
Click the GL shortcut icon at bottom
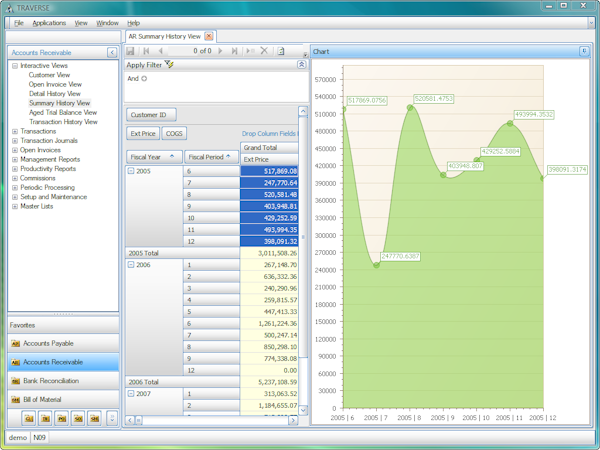[x=29, y=419]
